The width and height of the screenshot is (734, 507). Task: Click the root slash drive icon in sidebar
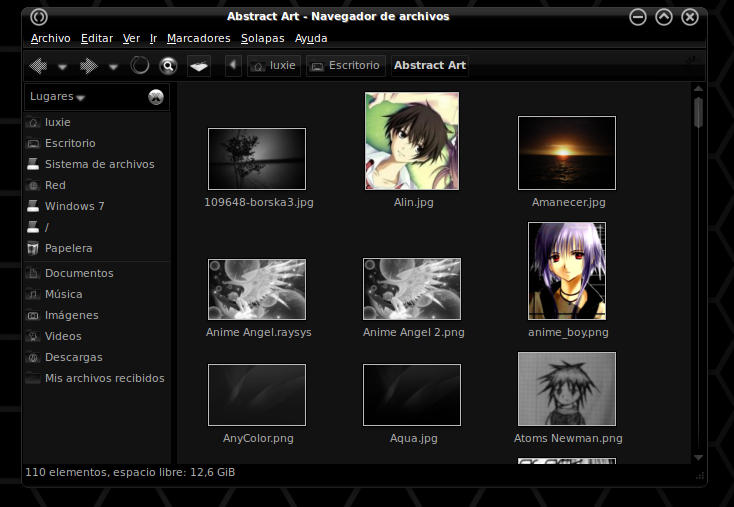(x=33, y=228)
